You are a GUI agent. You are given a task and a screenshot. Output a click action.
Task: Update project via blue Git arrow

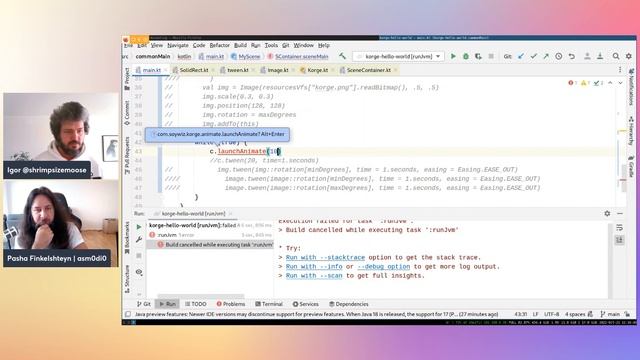tap(521, 56)
